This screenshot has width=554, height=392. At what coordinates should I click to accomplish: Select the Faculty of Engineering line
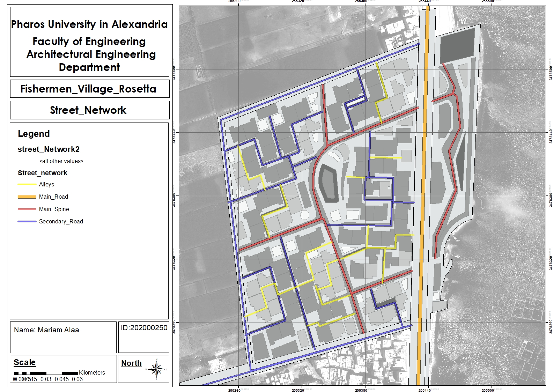point(89,41)
